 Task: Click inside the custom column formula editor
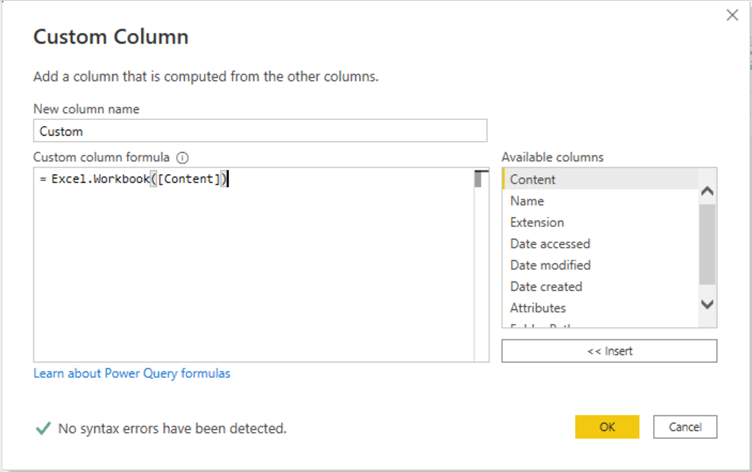point(250,270)
